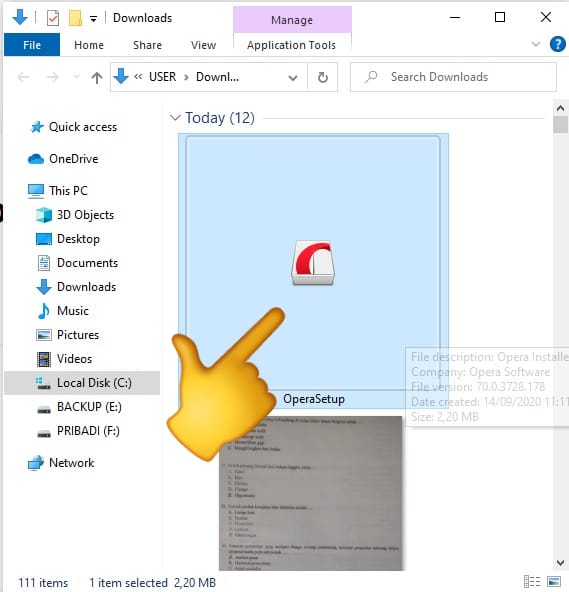
Task: Select Quick access in navigation pane
Action: click(82, 127)
